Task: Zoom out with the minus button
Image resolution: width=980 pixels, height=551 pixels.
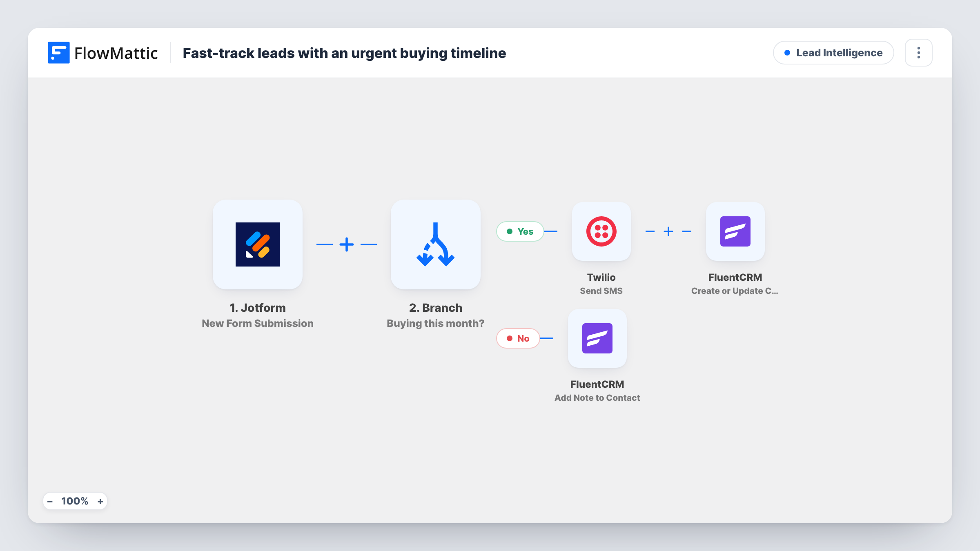Action: click(50, 501)
